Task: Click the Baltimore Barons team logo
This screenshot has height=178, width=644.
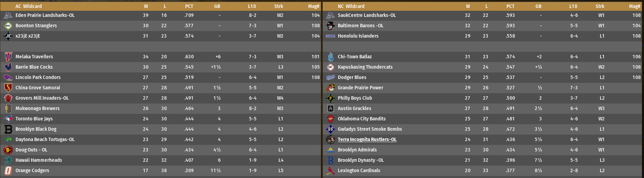Action: click(x=331, y=26)
